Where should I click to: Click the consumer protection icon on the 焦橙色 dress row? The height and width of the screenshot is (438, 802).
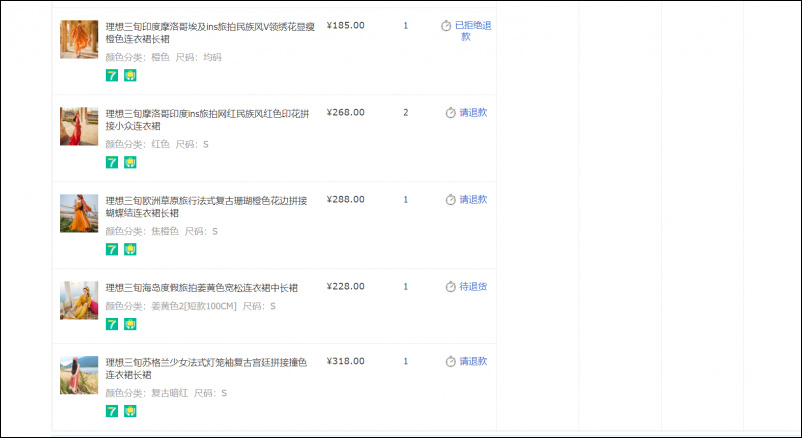[130, 250]
